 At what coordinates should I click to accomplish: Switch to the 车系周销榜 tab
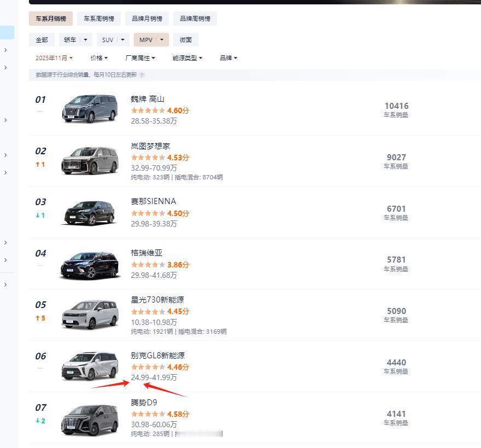[99, 19]
